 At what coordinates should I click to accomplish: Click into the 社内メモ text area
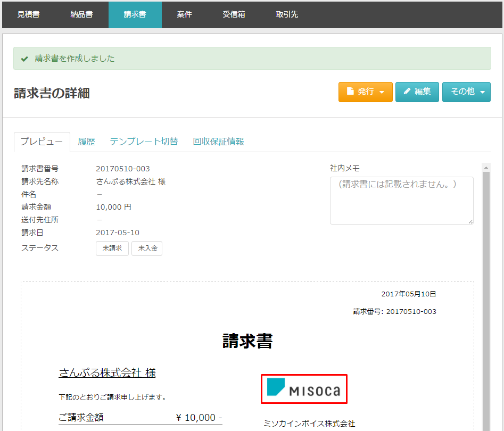coord(401,201)
